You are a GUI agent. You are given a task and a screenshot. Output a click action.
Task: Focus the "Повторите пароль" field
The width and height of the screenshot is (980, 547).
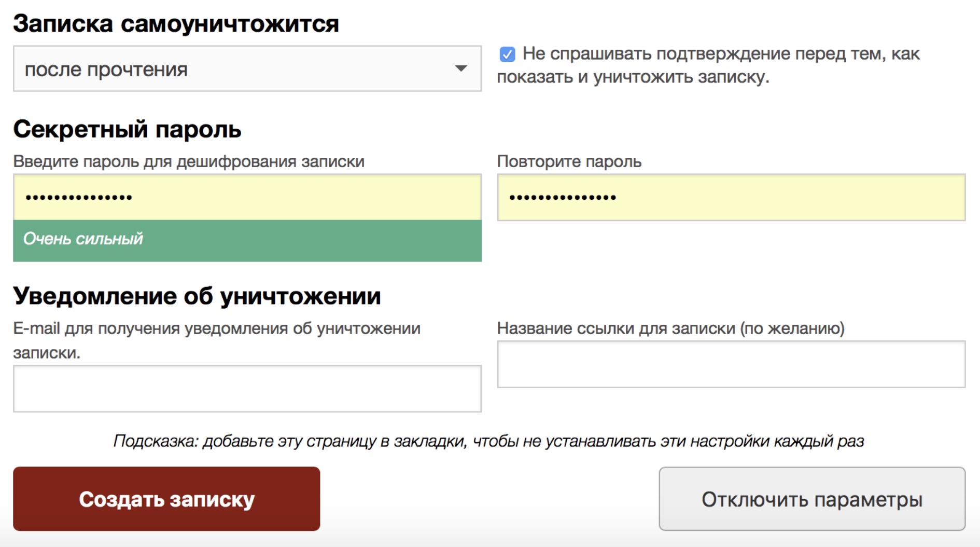[x=731, y=197]
